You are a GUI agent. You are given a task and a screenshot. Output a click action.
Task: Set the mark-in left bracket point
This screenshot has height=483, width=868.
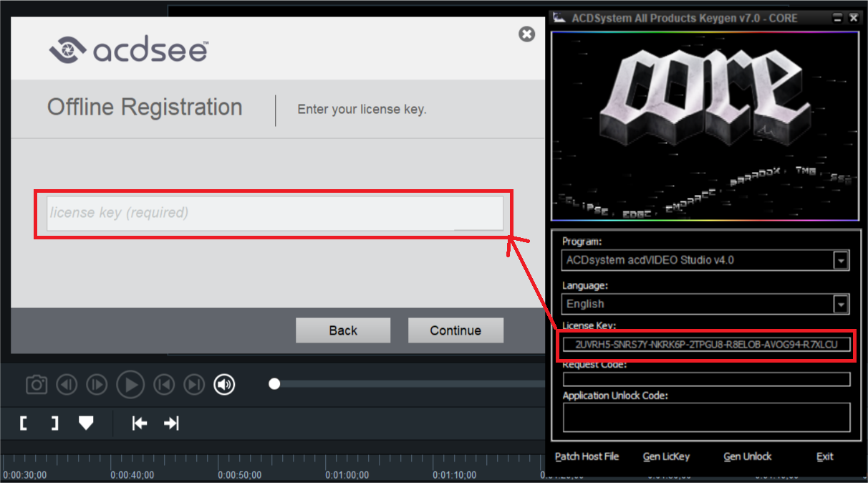(x=24, y=424)
